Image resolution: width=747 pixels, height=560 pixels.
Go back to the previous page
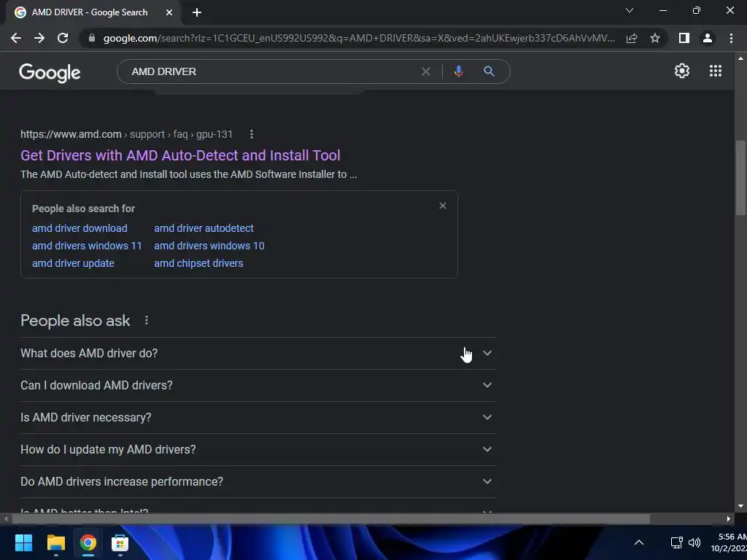16,38
